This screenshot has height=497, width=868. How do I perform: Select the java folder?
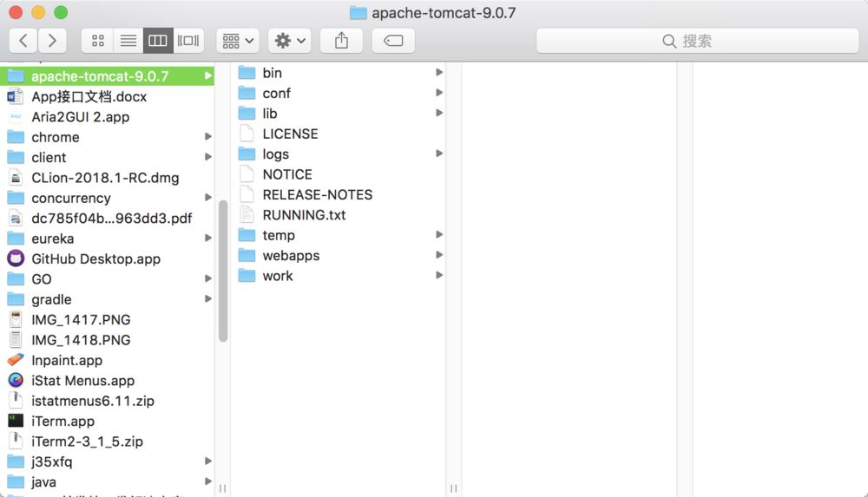(108, 482)
